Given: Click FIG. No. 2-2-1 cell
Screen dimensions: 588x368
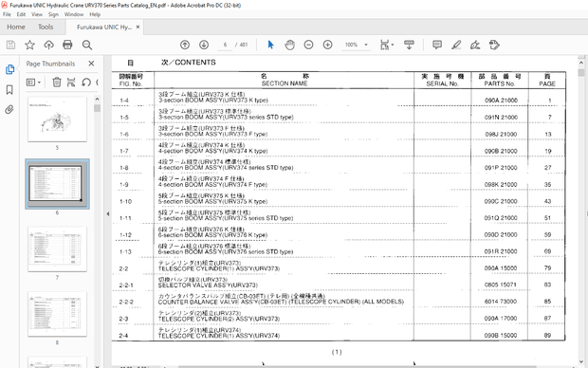Looking at the screenshot, I should tap(126, 285).
